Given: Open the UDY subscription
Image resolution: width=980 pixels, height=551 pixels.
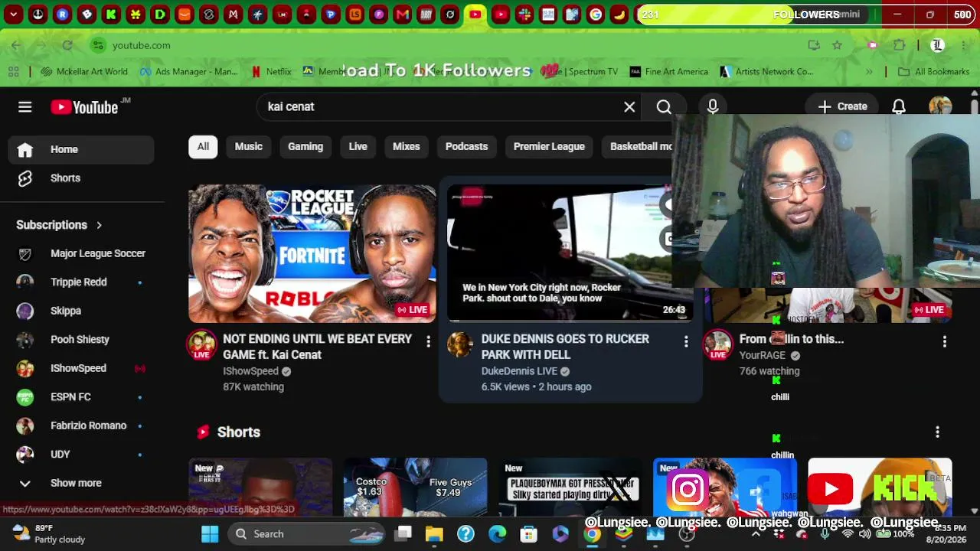Looking at the screenshot, I should click(81, 455).
